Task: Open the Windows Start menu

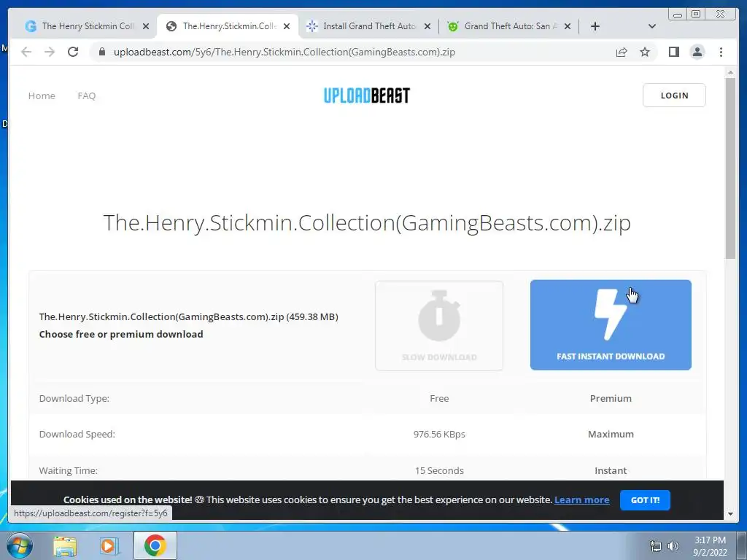Action: coord(20,545)
